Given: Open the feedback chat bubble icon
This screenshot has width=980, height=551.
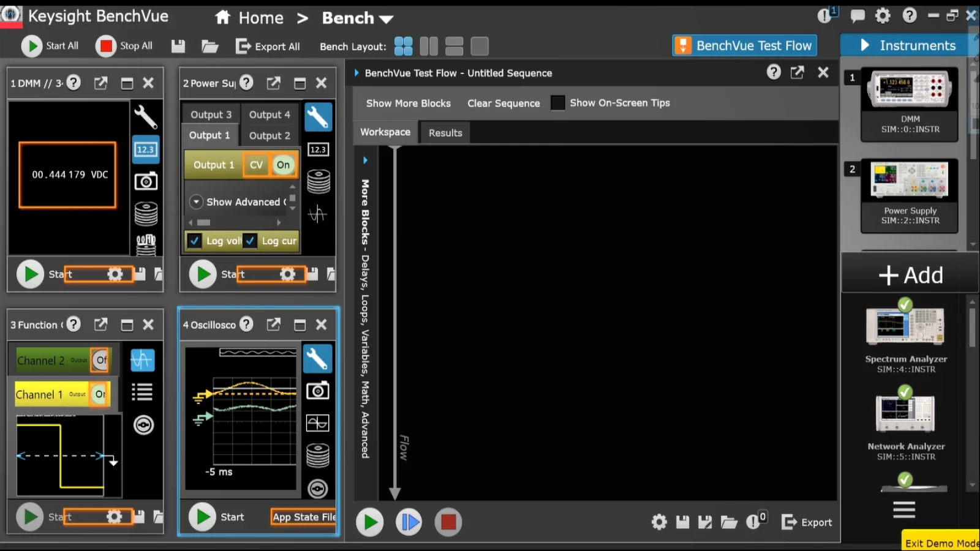Looking at the screenshot, I should [858, 16].
